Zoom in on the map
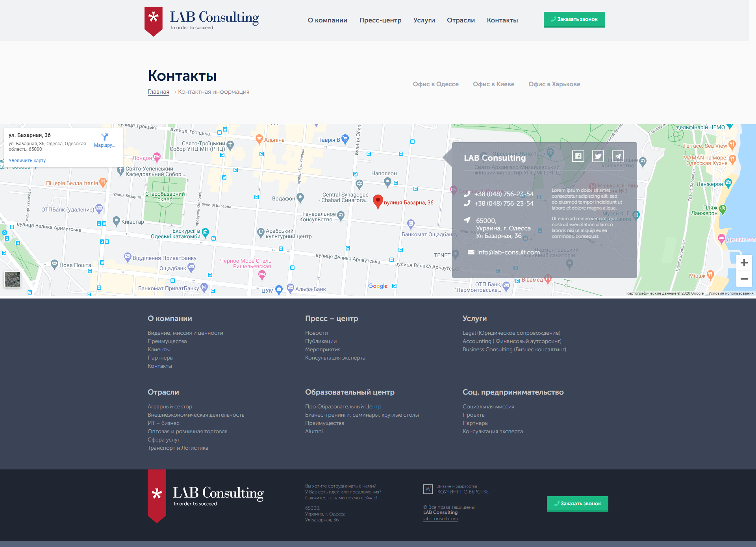The image size is (756, 547). tap(744, 263)
